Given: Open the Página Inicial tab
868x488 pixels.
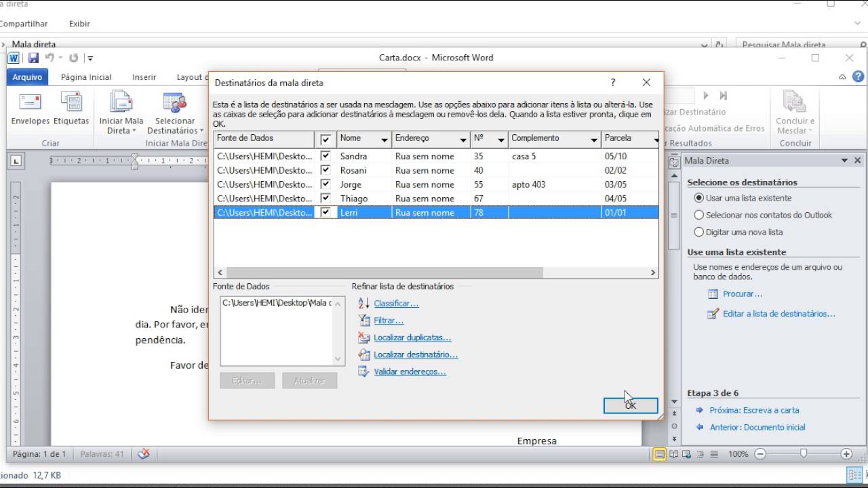Looking at the screenshot, I should [x=86, y=77].
